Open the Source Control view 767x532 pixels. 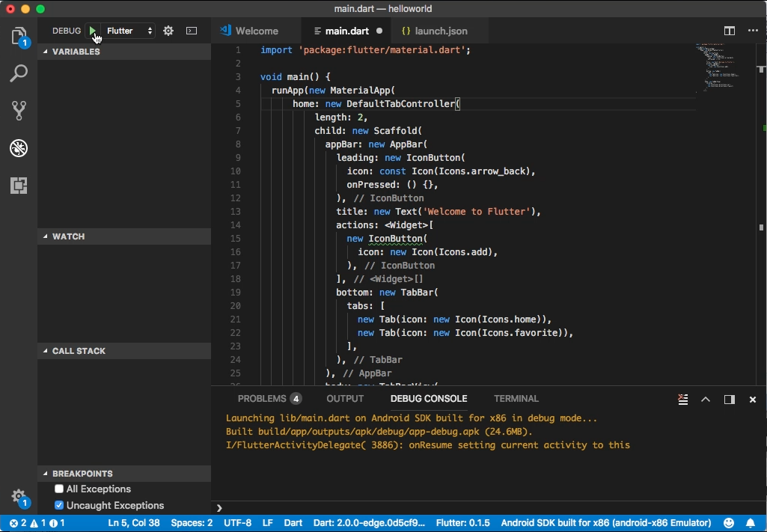point(19,111)
